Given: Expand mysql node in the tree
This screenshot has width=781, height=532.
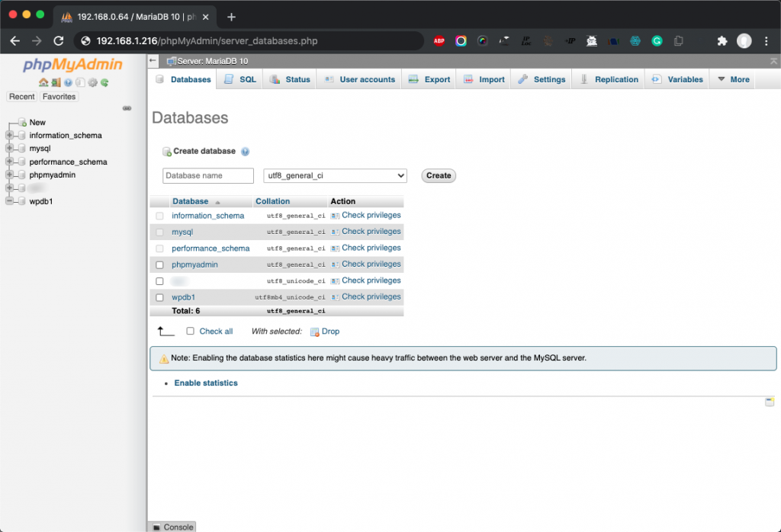Looking at the screenshot, I should [x=9, y=149].
